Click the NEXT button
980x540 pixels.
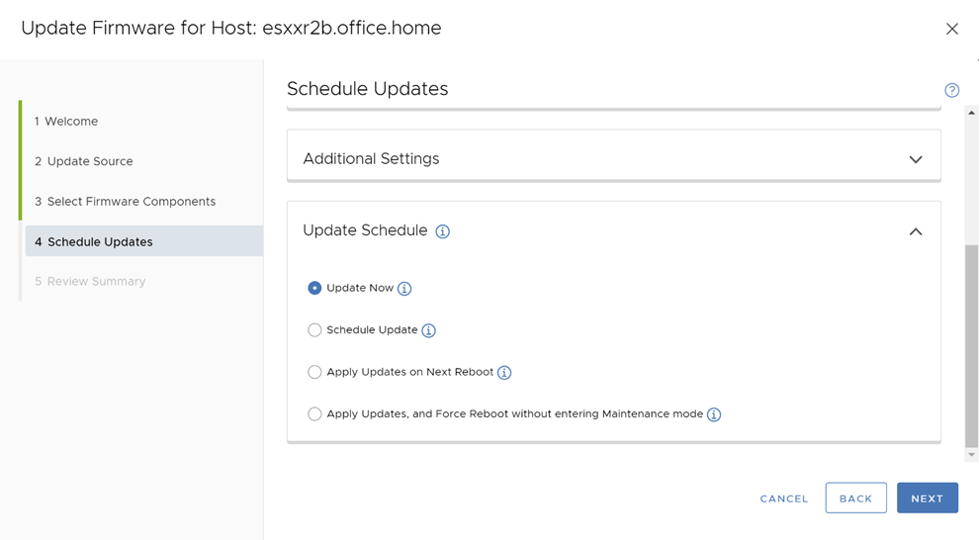click(x=927, y=498)
